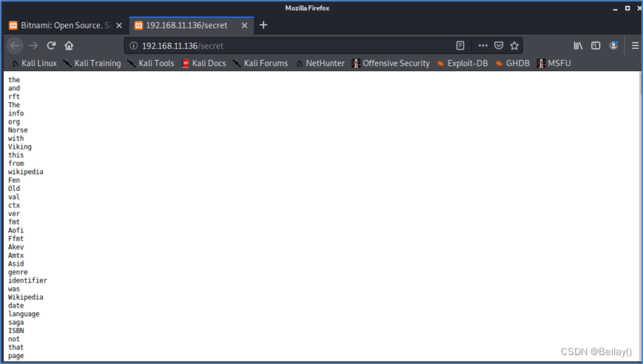Image resolution: width=643 pixels, height=364 pixels.
Task: Click the 'Ffmt' entry
Action: pos(16,238)
